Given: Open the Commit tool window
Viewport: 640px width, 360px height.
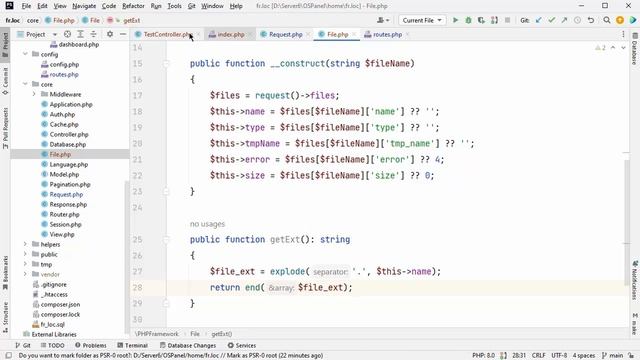Looking at the screenshot, I should pos(5,80).
